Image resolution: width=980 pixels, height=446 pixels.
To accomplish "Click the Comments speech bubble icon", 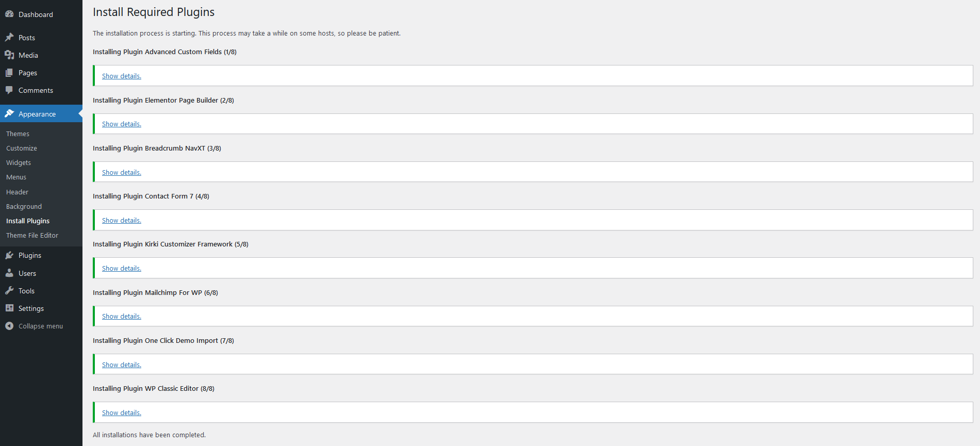I will point(9,90).
